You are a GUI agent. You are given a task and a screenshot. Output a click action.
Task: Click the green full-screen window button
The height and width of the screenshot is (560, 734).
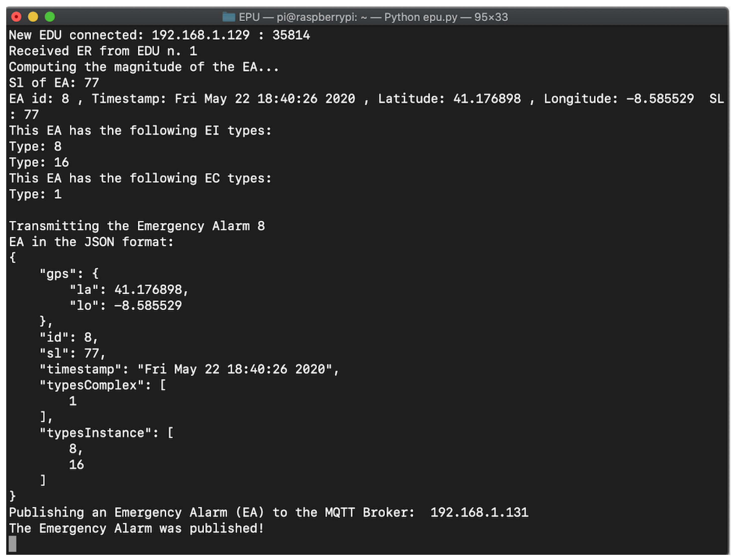(50, 17)
